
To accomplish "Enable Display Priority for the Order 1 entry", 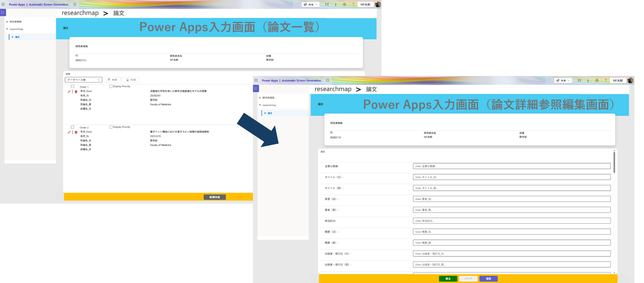I will (x=111, y=86).
